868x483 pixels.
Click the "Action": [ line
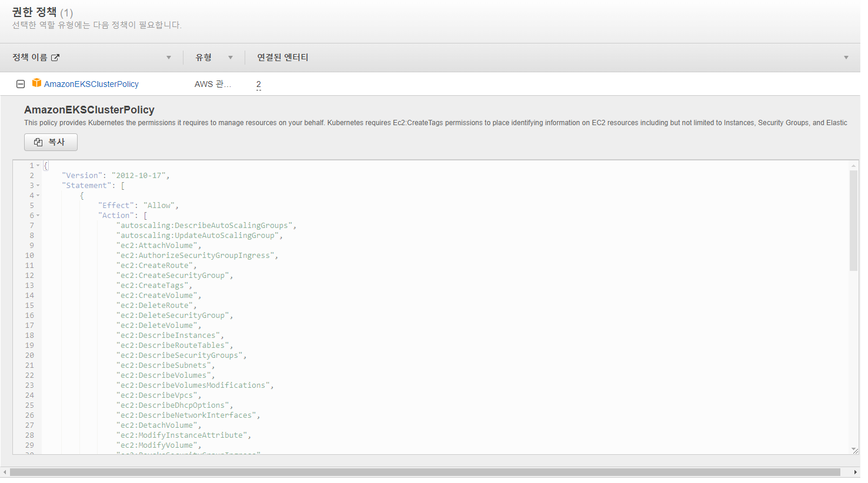[x=123, y=216]
